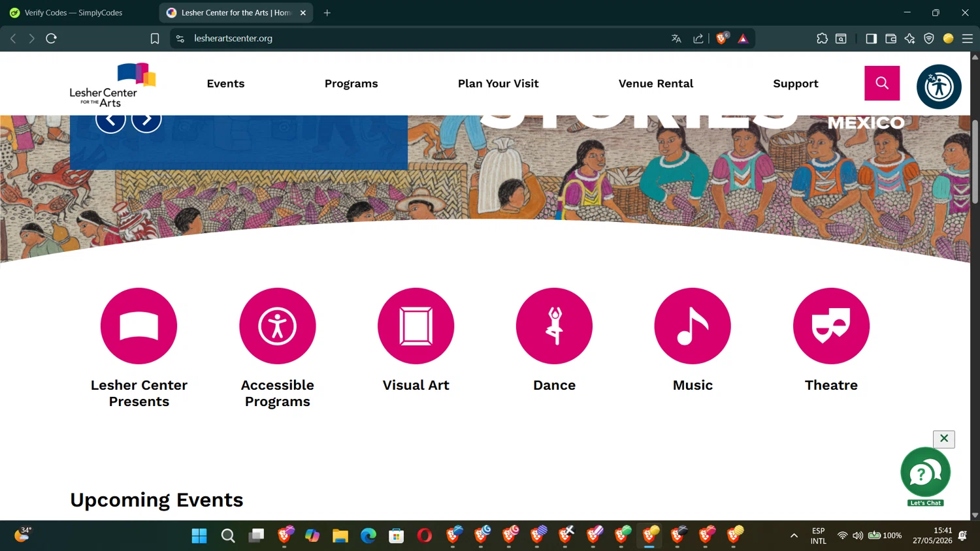Open the Windows Start menu
This screenshot has height=551, width=980.
[x=199, y=536]
